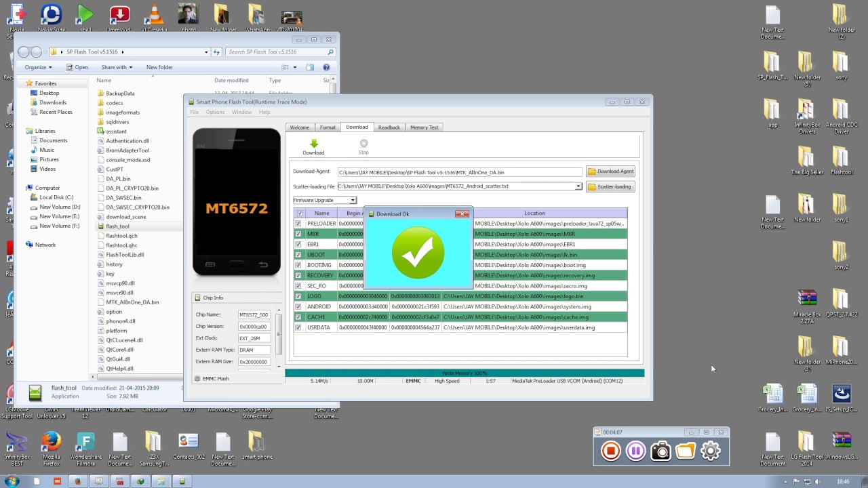Select the smart phone desktop folder

tap(257, 445)
